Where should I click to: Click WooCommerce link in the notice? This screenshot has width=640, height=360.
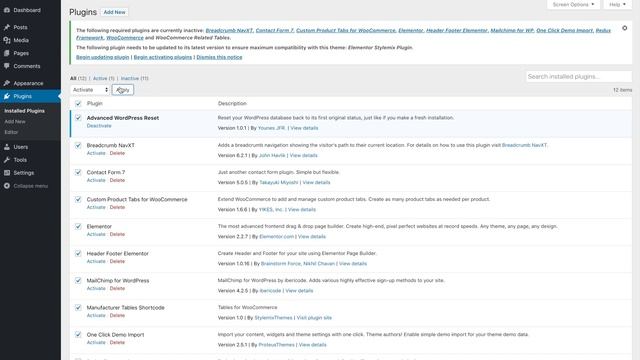[125, 38]
